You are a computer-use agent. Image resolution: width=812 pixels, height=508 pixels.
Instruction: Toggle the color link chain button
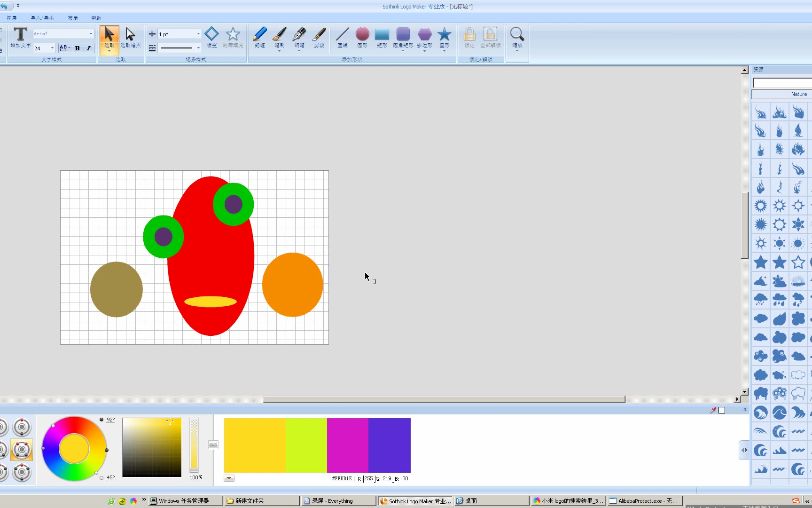click(x=213, y=445)
